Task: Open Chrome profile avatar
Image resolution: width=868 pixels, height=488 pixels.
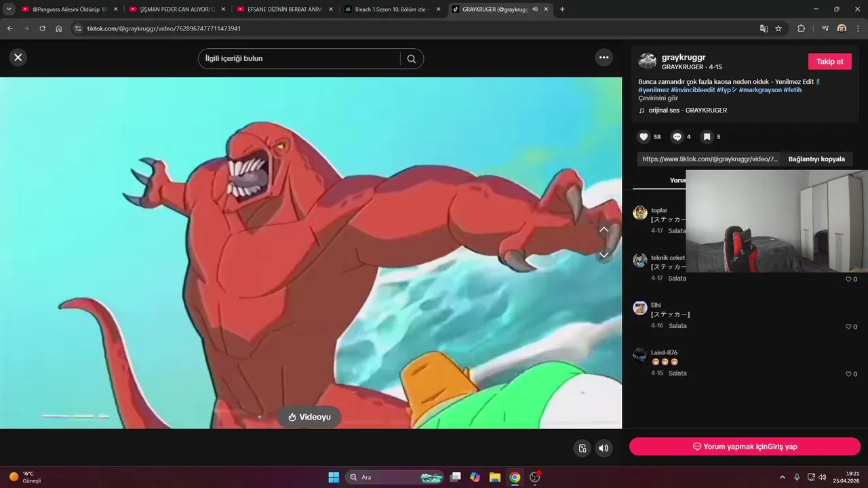Action: pyautogui.click(x=842, y=28)
